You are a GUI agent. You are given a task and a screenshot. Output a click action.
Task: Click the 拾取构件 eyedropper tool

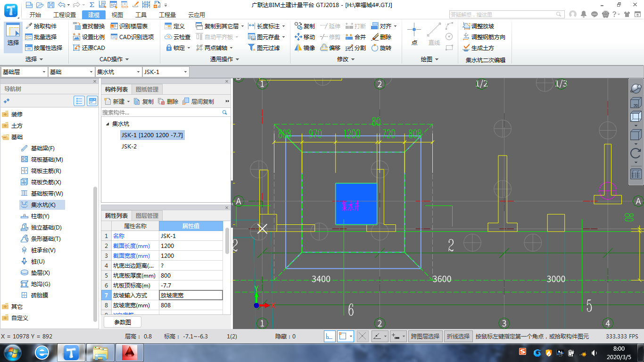pos(41,26)
